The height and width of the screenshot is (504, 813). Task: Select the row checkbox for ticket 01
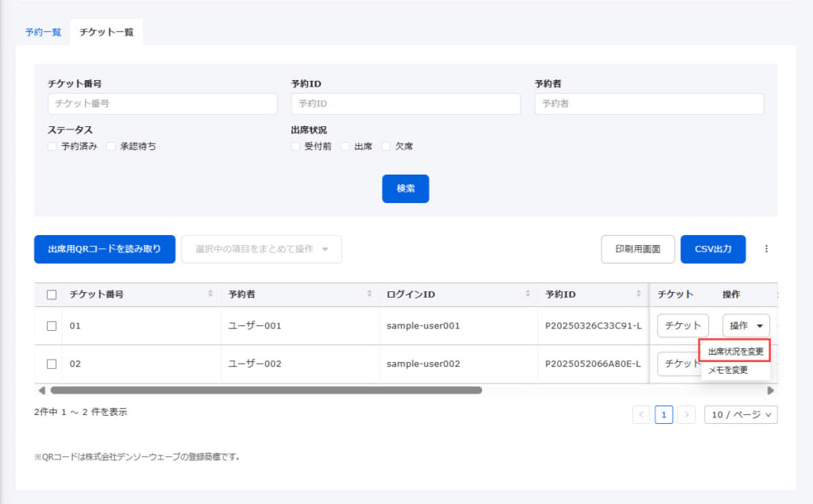coord(52,326)
